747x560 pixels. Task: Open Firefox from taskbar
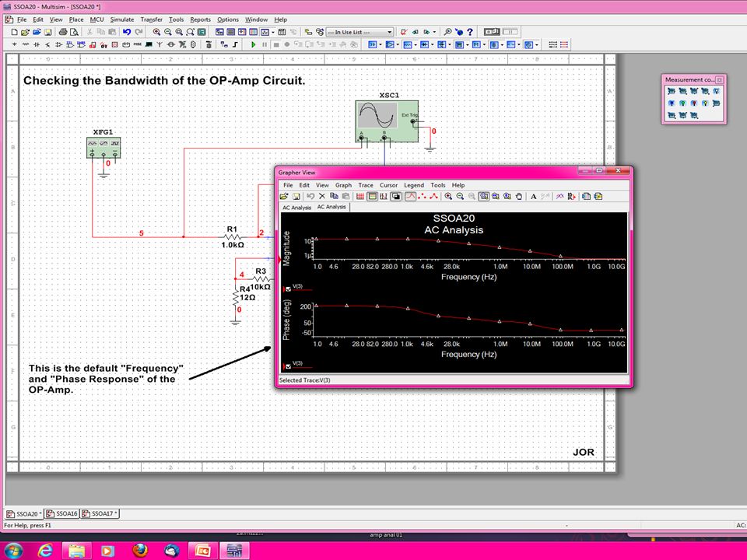(x=139, y=551)
